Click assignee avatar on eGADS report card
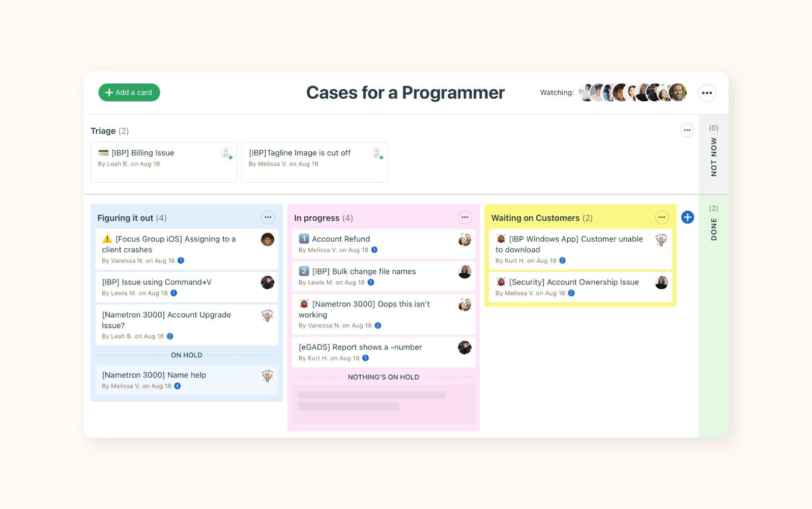812x509 pixels. (465, 348)
